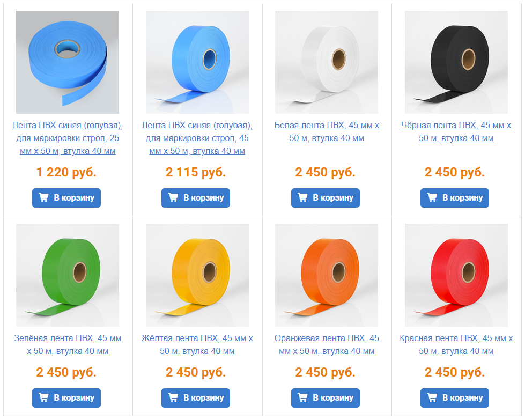View the unrolled blue 25 мм tape image
Viewport: 525px width, 420px height.
click(x=68, y=62)
